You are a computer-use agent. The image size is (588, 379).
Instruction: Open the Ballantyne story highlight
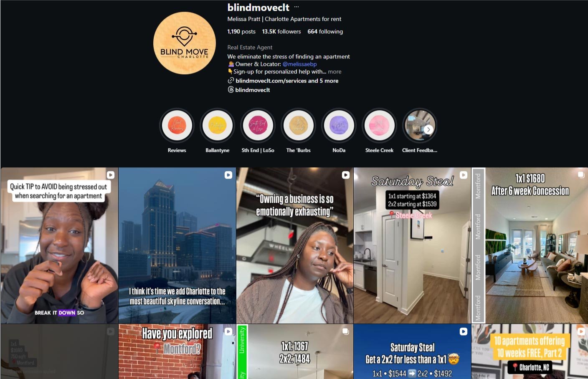tap(217, 125)
